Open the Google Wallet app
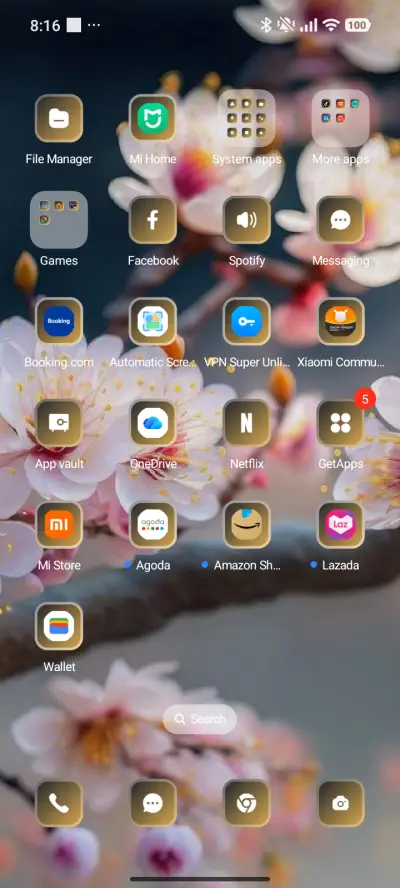 pos(59,626)
